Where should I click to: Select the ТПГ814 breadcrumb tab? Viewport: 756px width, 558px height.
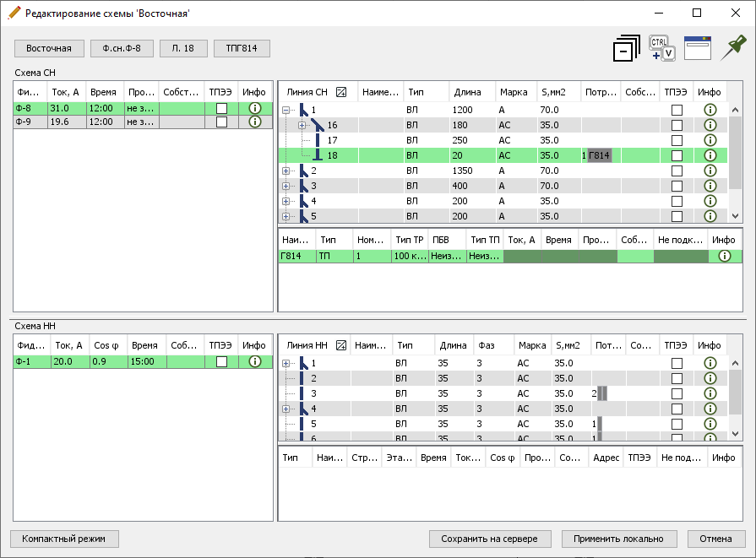point(242,48)
